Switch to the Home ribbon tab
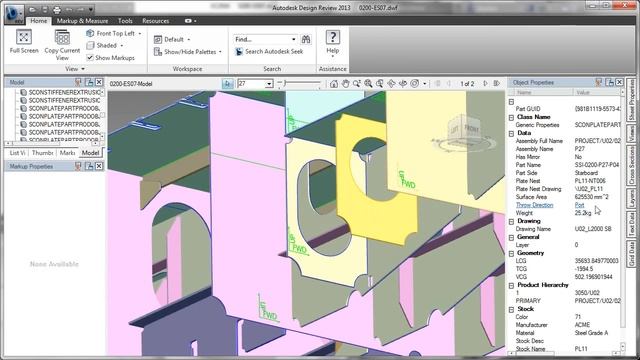 (38, 21)
